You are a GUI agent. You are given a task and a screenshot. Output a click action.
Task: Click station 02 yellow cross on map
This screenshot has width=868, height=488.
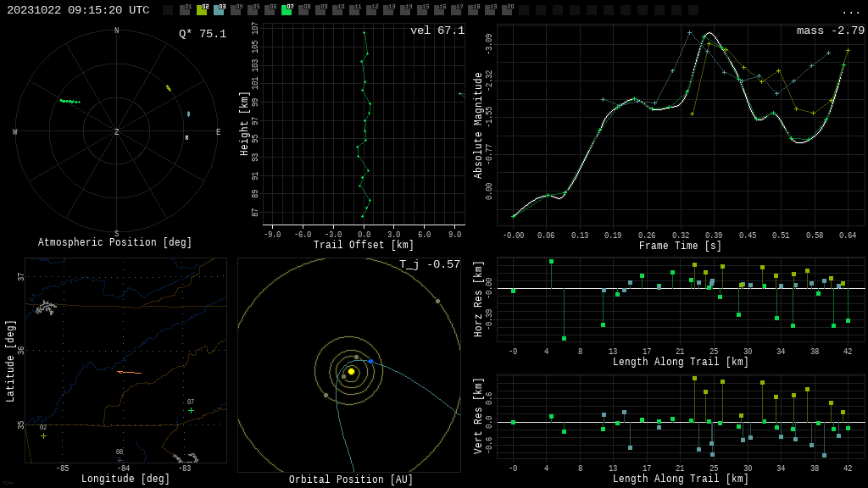click(x=43, y=435)
